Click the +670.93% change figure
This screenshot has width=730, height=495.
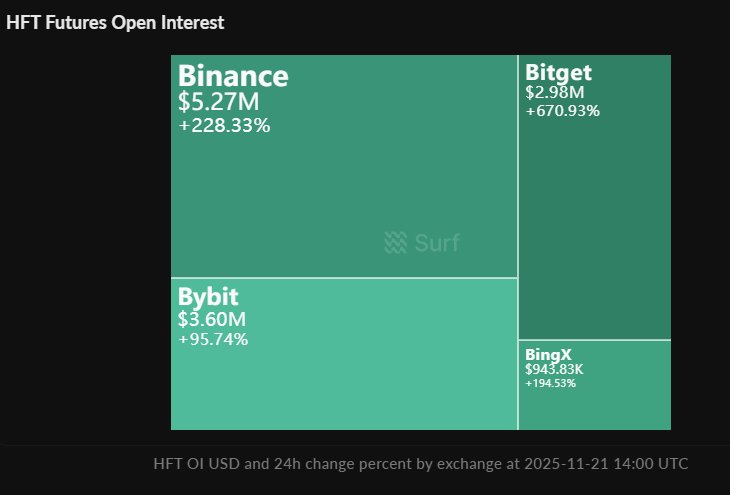tap(562, 111)
